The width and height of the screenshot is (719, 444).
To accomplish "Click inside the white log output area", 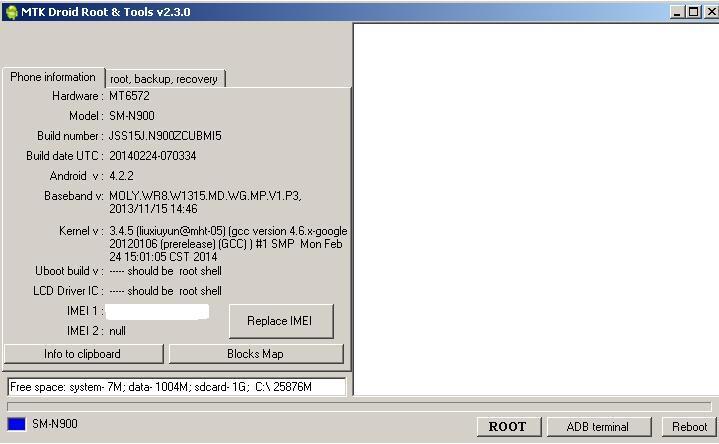I will tap(535, 208).
